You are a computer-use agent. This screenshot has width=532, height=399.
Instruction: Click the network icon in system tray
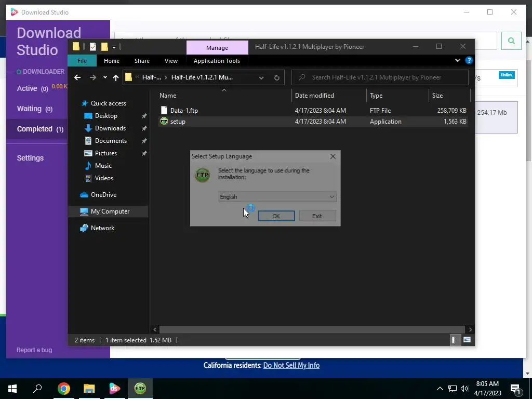[x=453, y=389]
